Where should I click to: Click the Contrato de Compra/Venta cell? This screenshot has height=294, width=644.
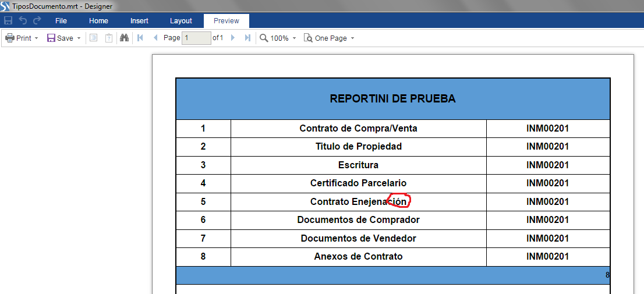point(359,129)
